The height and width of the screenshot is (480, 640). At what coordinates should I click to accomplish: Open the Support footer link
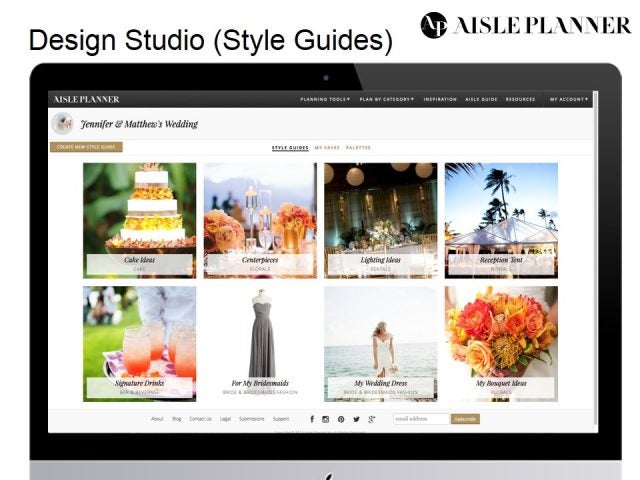(281, 419)
